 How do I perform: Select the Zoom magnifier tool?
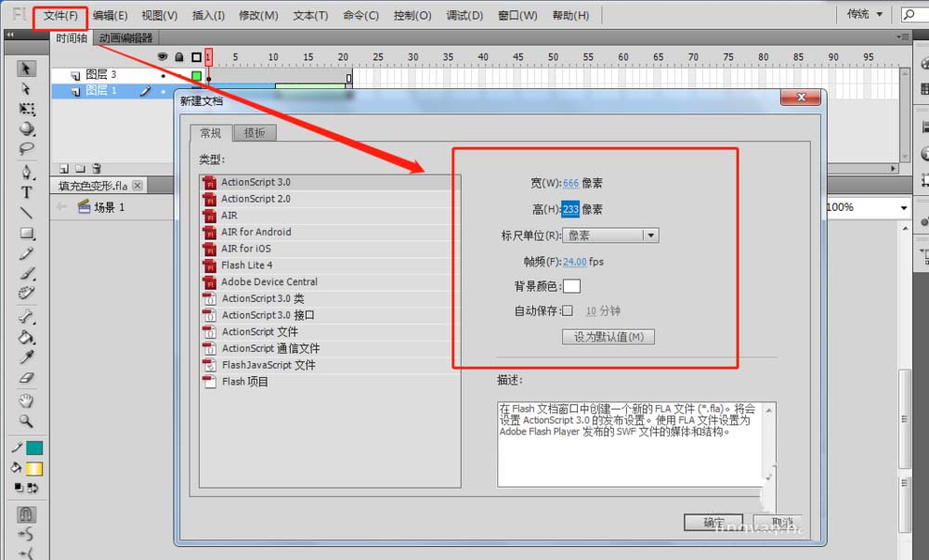point(26,421)
